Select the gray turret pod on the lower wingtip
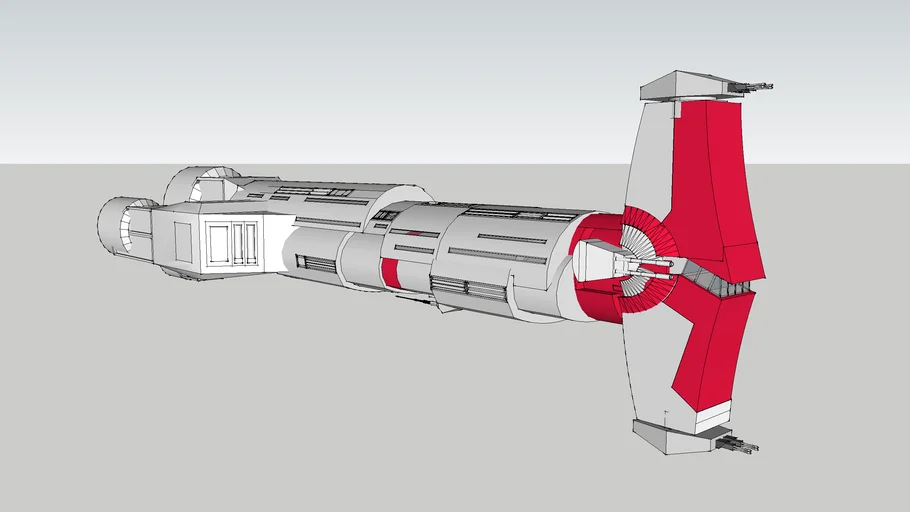The width and height of the screenshot is (910, 512). coord(670,432)
